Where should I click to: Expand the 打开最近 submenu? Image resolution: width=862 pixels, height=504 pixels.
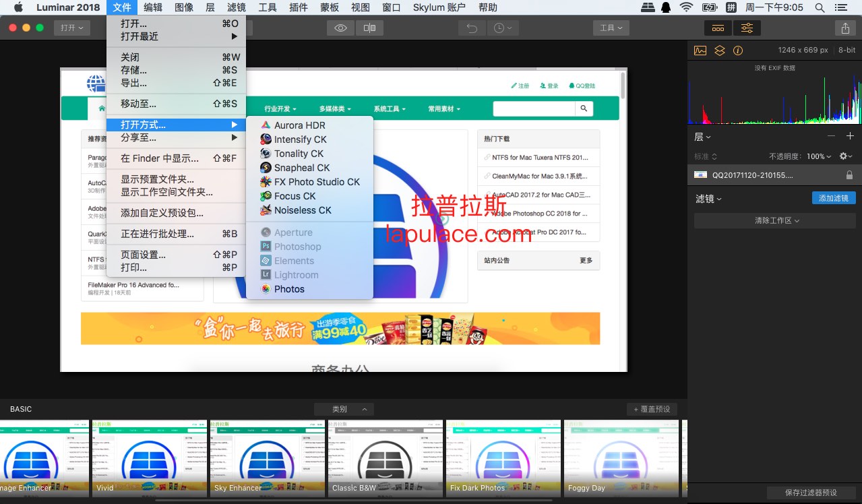[x=176, y=36]
